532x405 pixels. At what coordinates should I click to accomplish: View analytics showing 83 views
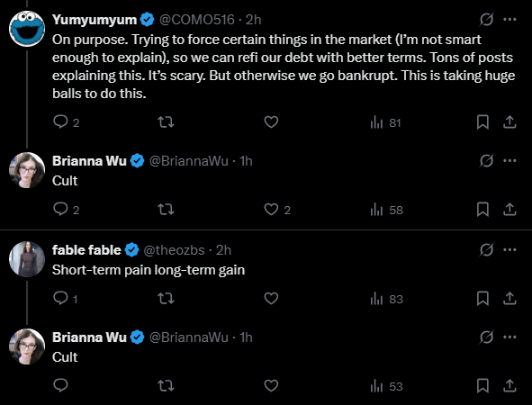pyautogui.click(x=386, y=299)
